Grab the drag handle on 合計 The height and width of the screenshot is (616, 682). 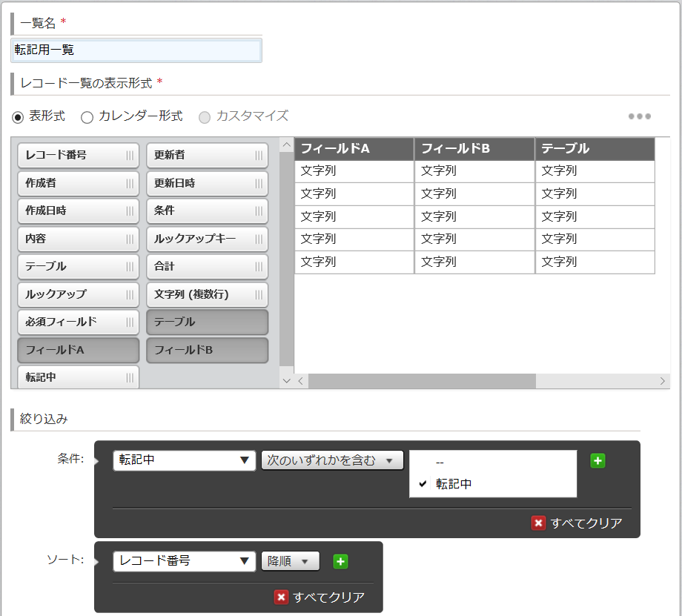coord(259,267)
